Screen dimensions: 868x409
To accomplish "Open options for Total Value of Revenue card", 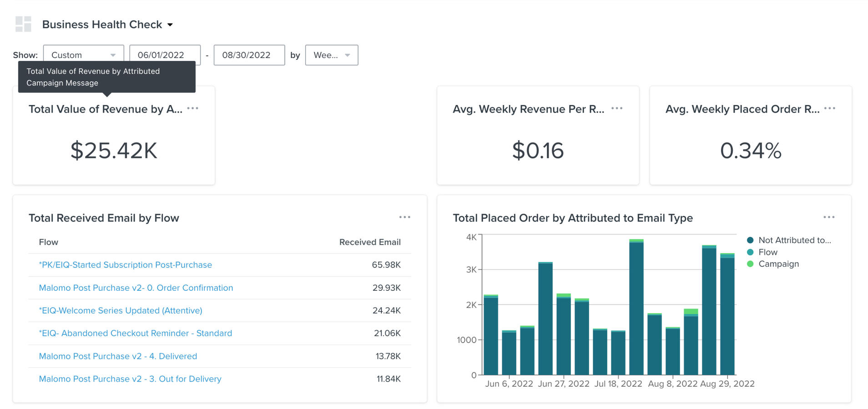I will point(192,109).
